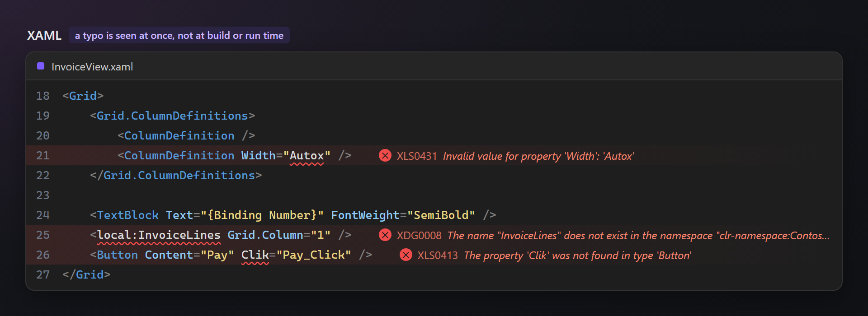This screenshot has width=868, height=316.
Task: Click the 'a typo is seen at once' caption badge
Action: point(179,35)
